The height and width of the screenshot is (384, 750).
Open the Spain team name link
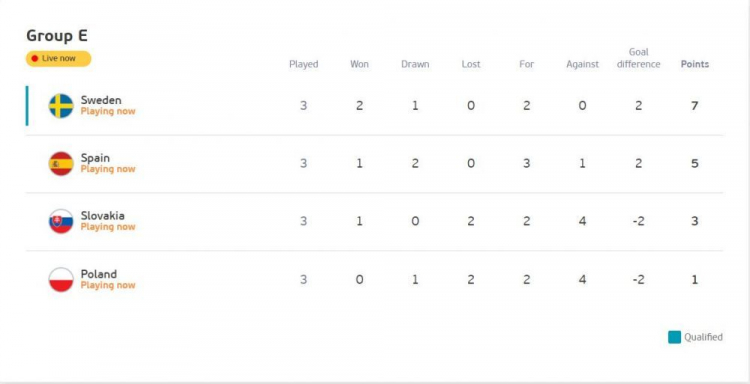(95, 158)
